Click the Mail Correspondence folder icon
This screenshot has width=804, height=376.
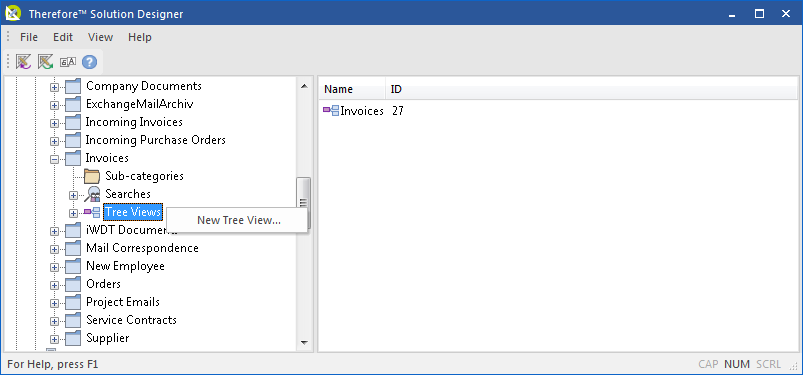(x=73, y=248)
